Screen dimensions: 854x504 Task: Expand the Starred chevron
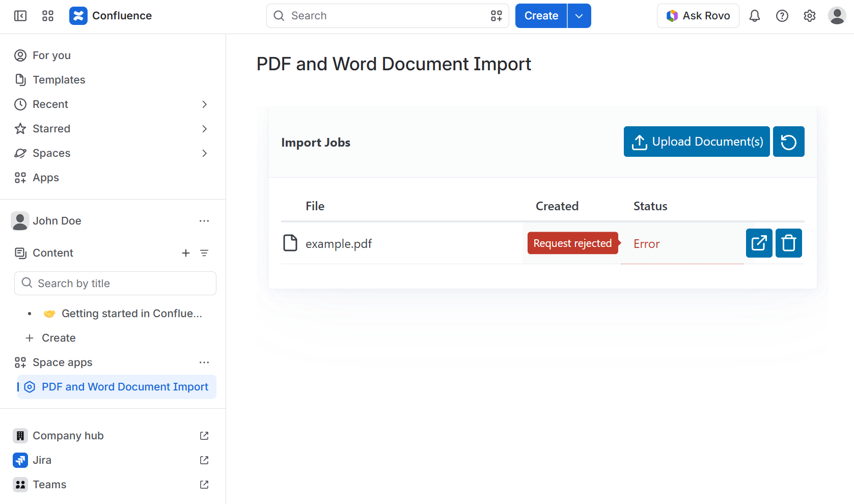[x=205, y=129]
